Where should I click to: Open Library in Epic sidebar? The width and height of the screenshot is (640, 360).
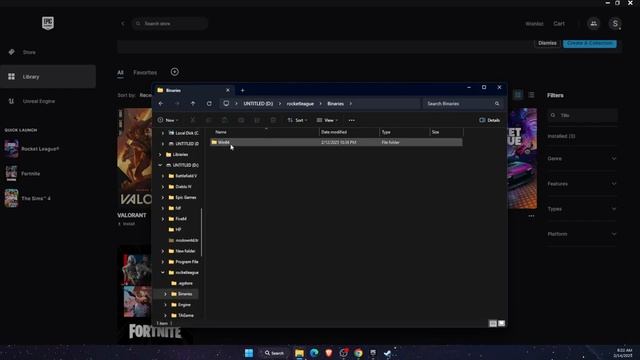[x=48, y=77]
